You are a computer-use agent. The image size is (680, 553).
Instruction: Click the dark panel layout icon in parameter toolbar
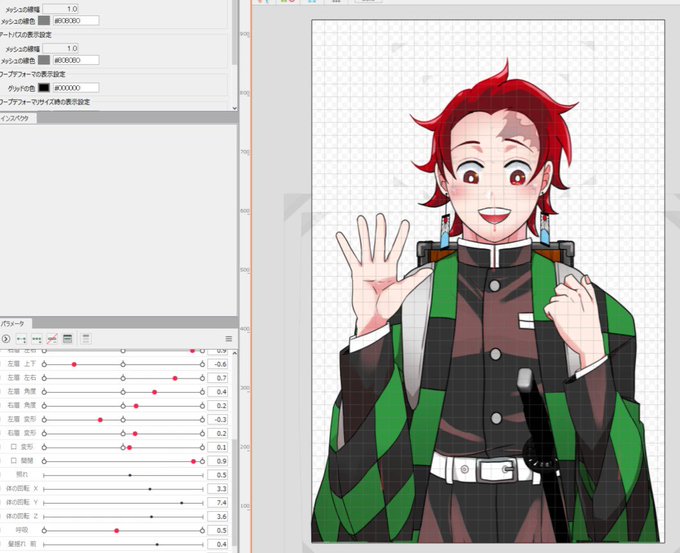coord(68,339)
